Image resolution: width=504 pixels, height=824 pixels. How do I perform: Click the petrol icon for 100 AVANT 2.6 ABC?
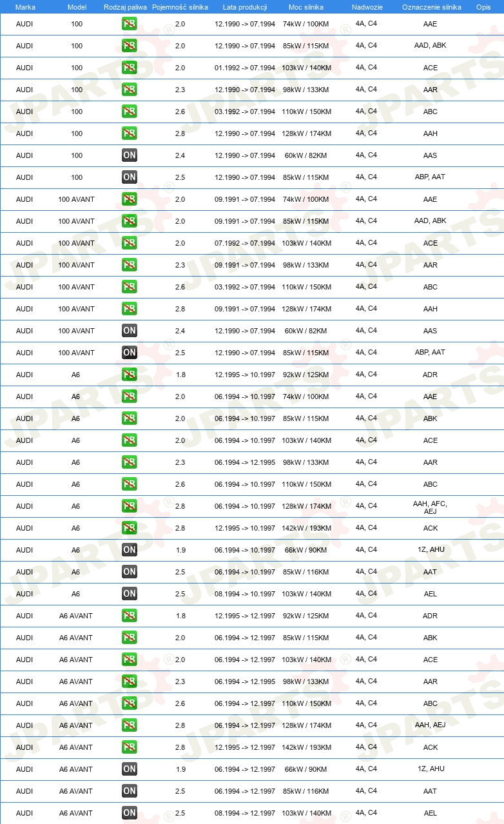130,287
